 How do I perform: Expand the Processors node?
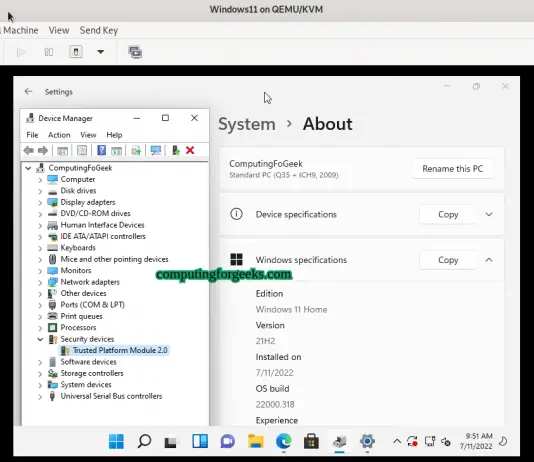click(40, 328)
